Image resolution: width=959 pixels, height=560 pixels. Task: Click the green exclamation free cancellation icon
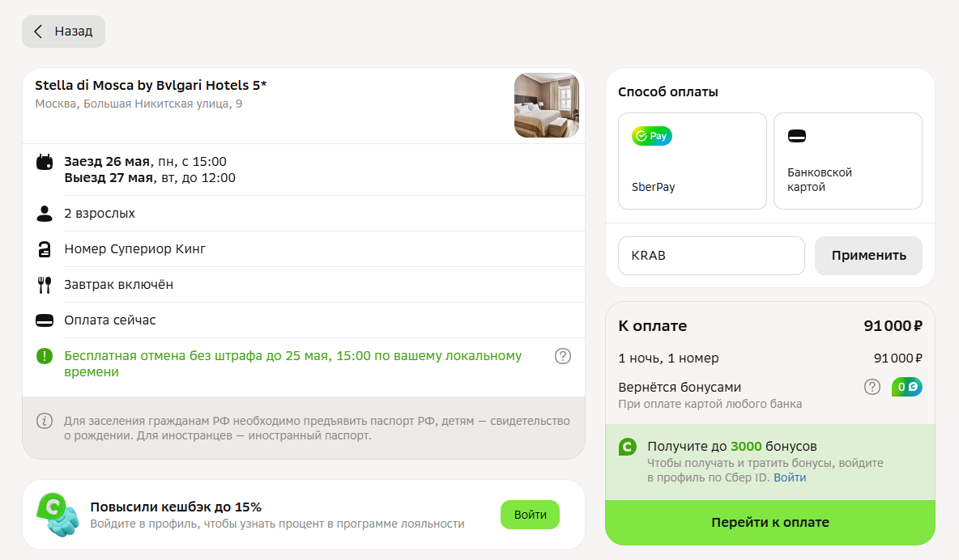pos(45,356)
